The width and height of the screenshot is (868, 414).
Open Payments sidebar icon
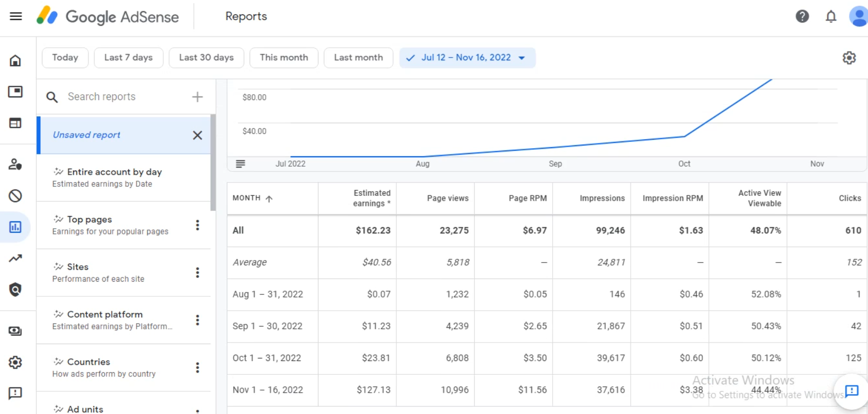coord(15,331)
